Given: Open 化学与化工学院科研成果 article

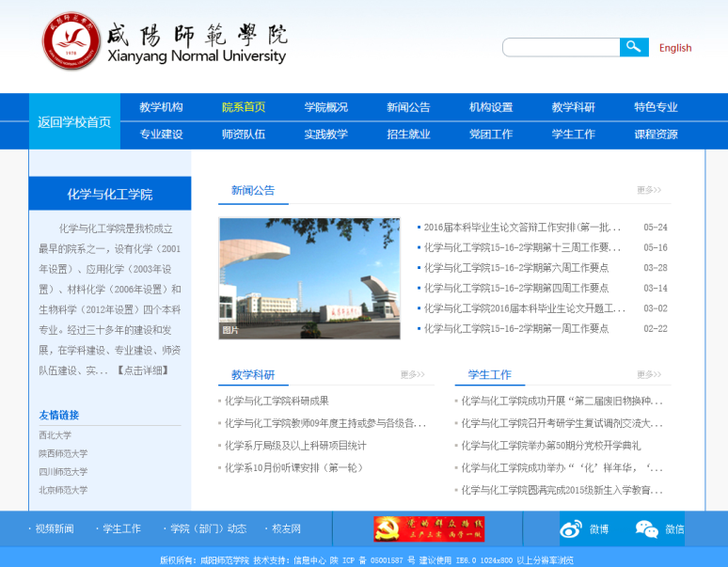Looking at the screenshot, I should (277, 401).
